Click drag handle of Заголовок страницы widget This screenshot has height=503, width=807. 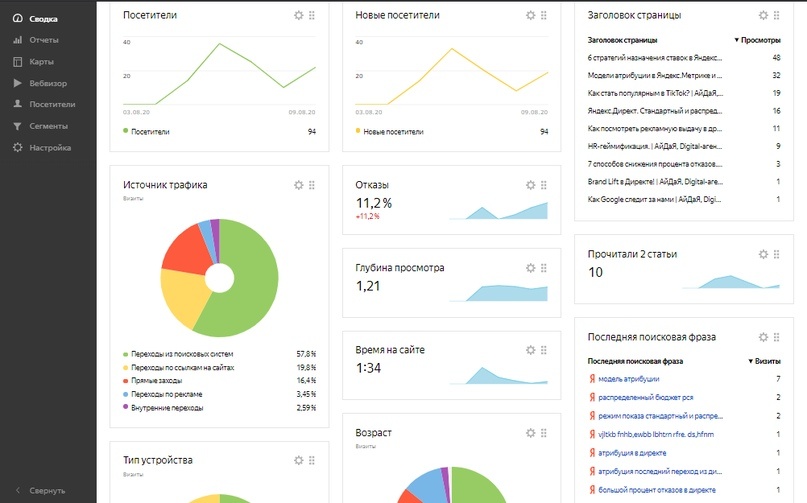pos(777,15)
